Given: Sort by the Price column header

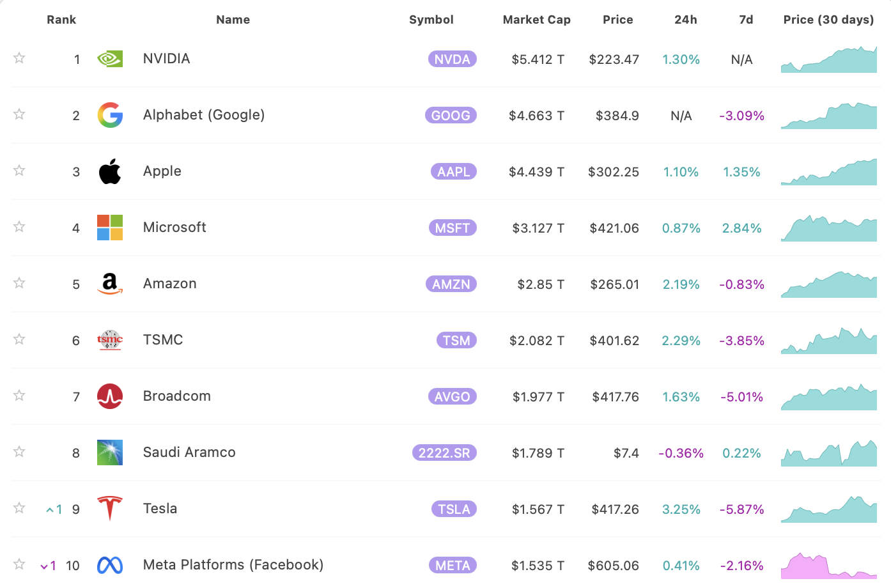Looking at the screenshot, I should (618, 20).
